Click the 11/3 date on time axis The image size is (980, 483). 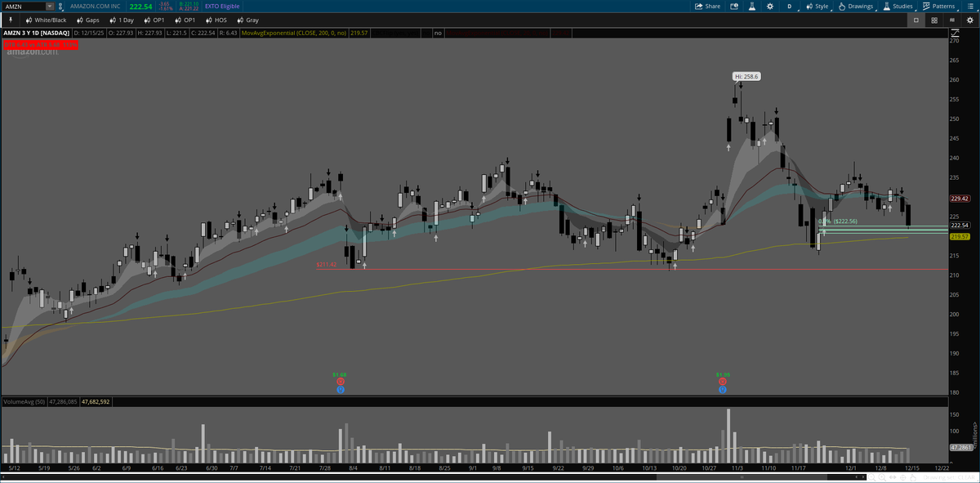pos(737,468)
